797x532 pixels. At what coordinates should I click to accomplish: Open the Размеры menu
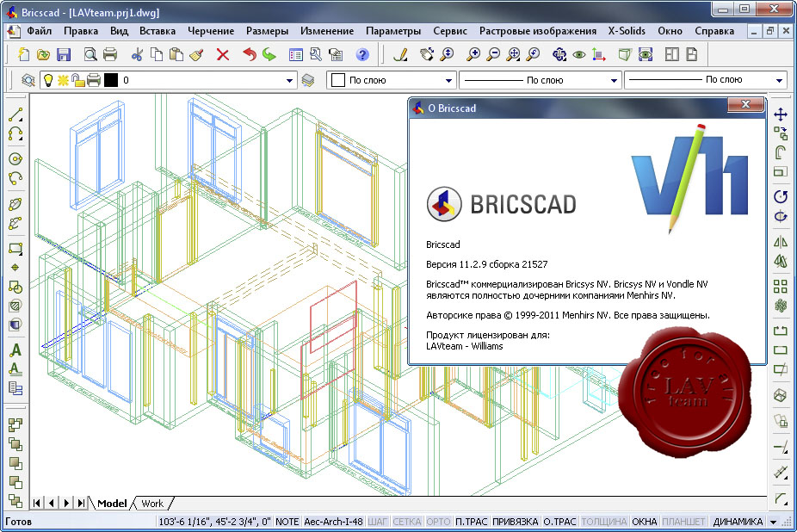pos(268,31)
